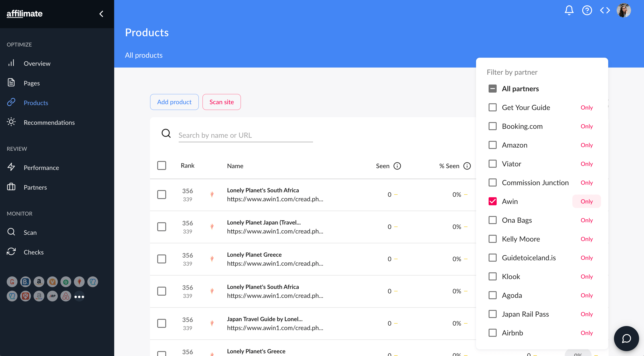Screen dimensions: 644x356
Task: Click Only next to Japan Rail Pass
Action: pos(586,314)
